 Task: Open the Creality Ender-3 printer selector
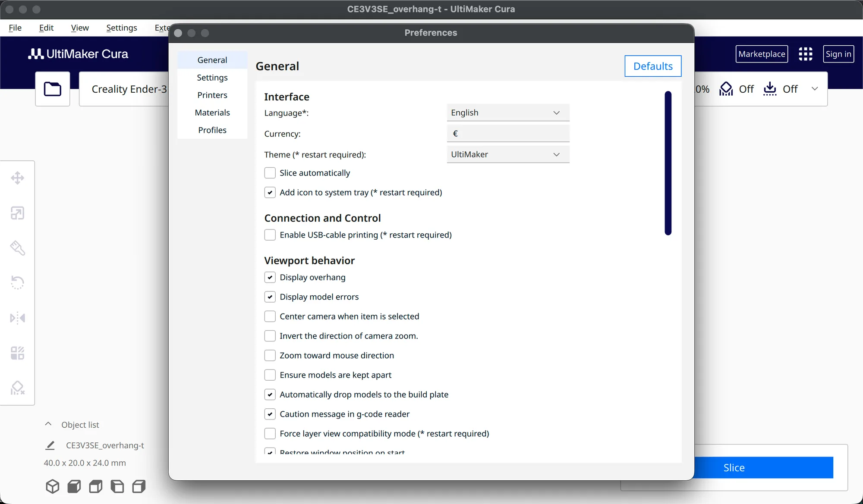tap(124, 89)
